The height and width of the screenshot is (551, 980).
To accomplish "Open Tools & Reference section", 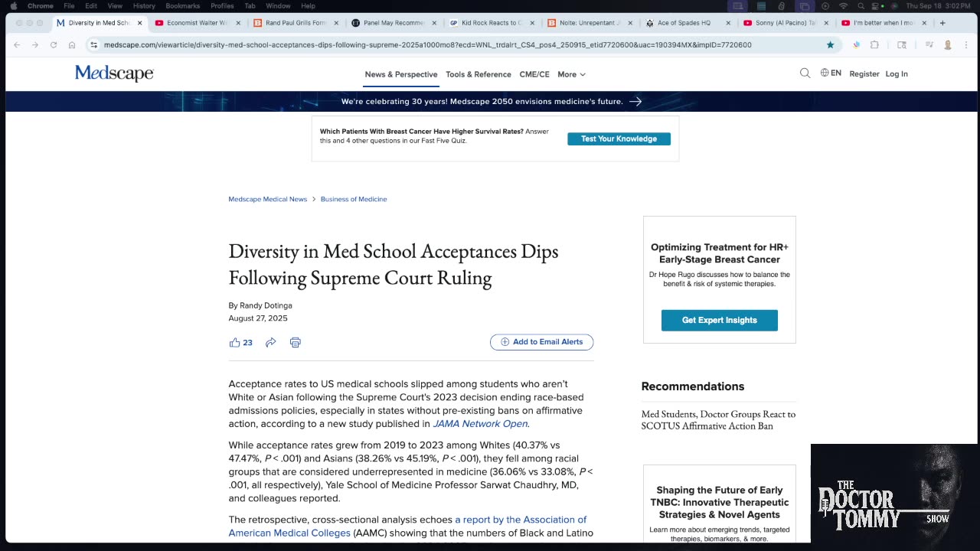I will point(479,74).
